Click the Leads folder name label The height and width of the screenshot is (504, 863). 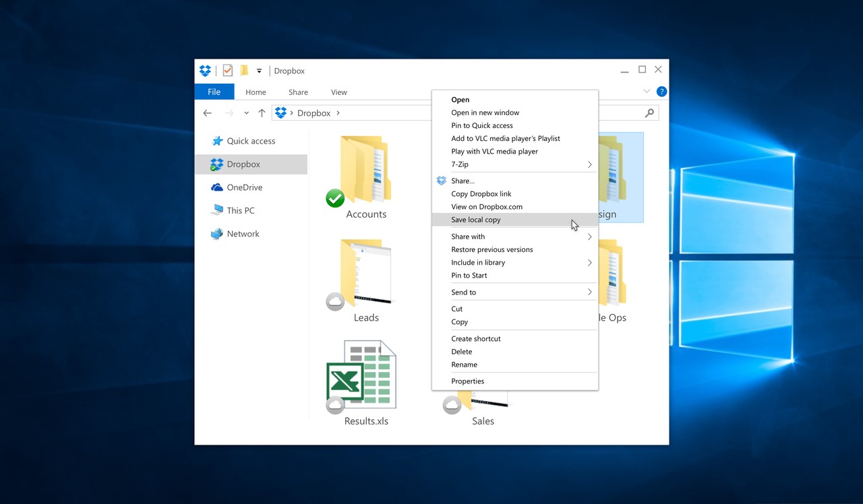coord(366,318)
